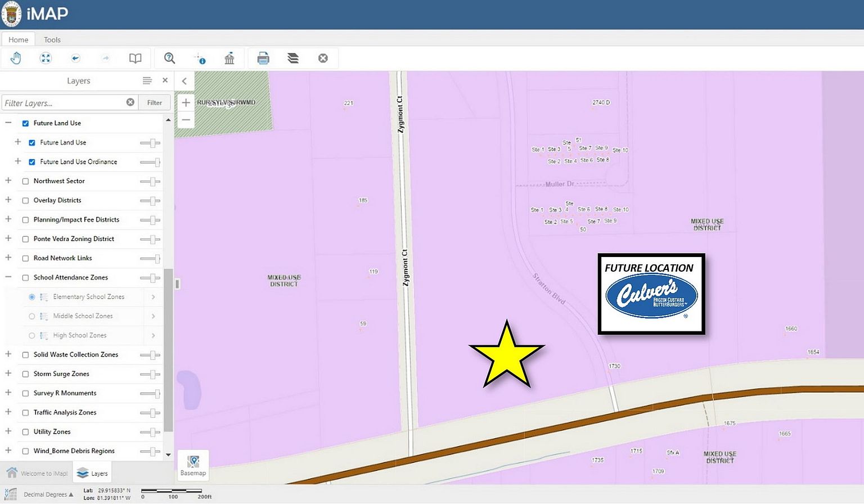Expand the Utility Zones layer
The image size is (864, 504).
[x=8, y=431]
